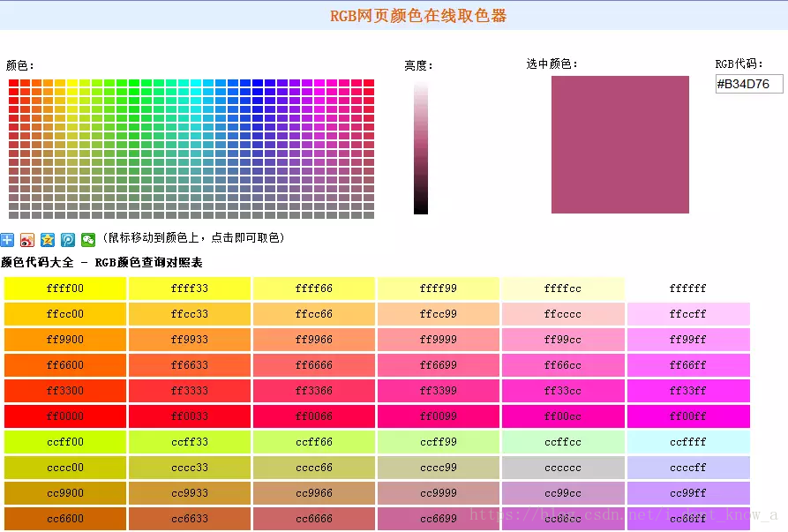Choose the ff9999 swatch
The image size is (788, 532).
tap(439, 340)
